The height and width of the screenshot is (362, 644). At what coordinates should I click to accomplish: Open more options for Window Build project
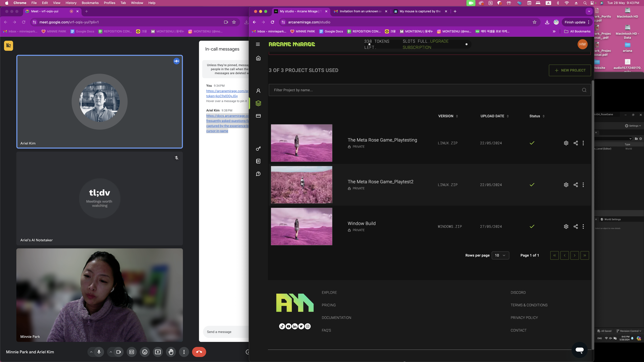[x=583, y=226]
